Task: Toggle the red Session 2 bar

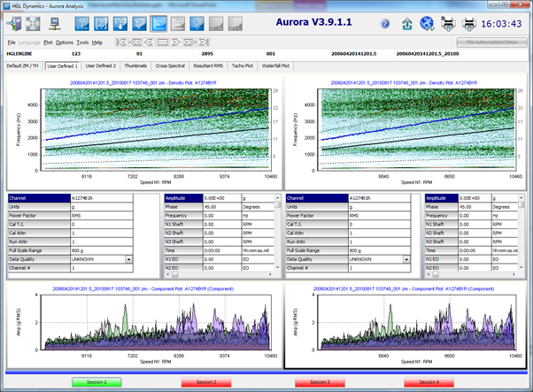Action: point(205,382)
